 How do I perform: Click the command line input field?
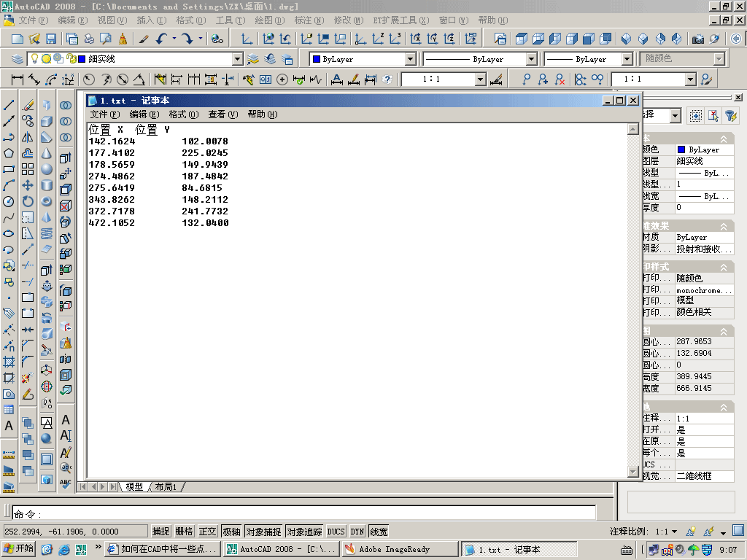(x=304, y=513)
